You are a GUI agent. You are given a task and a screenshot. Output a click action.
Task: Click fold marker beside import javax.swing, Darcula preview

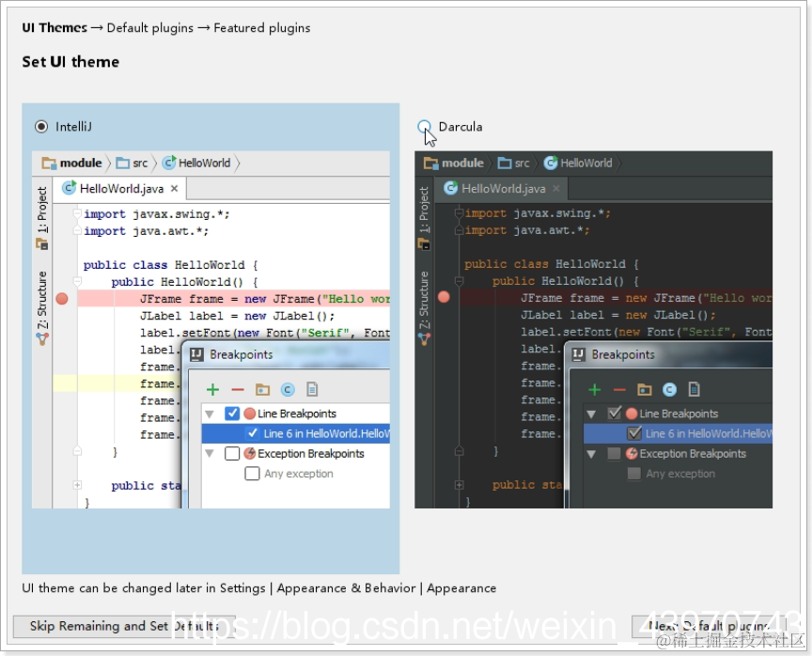click(x=459, y=212)
